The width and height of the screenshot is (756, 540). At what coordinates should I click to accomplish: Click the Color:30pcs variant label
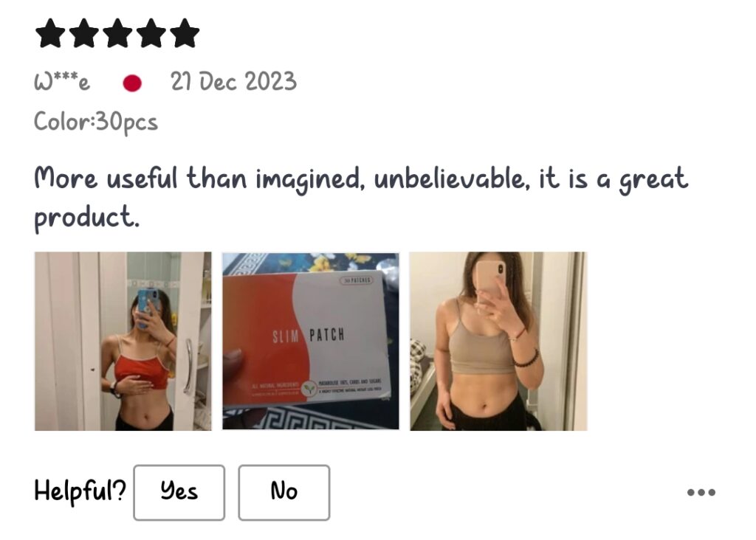[x=95, y=122]
